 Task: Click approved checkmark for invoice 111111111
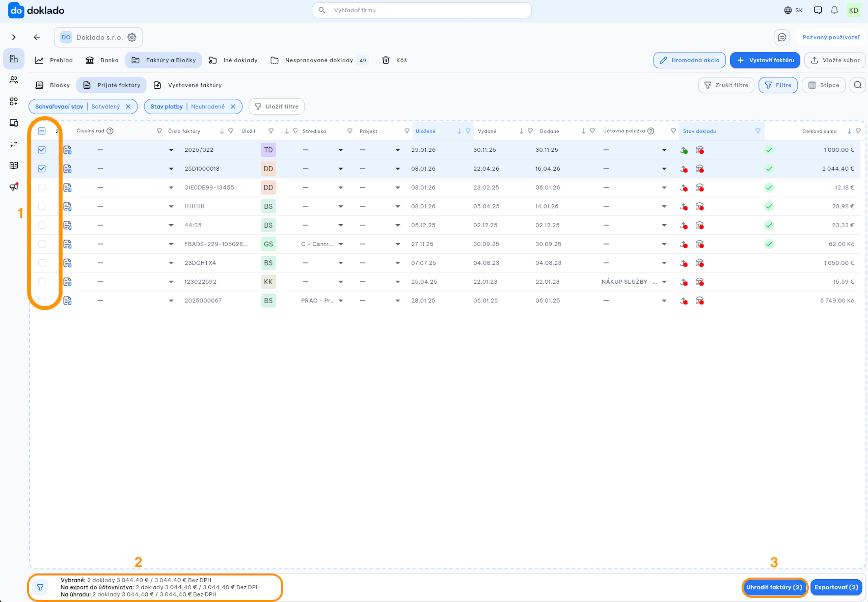click(x=769, y=206)
